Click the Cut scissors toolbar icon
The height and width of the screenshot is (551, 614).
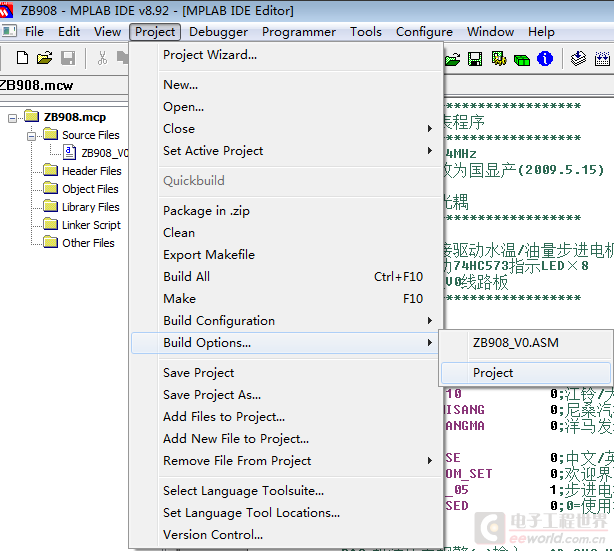coord(102,58)
